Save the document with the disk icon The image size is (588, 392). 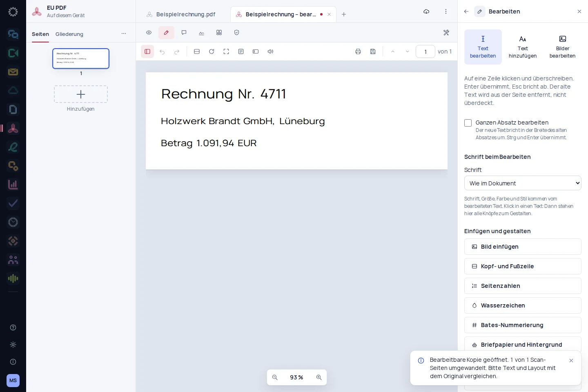[373, 51]
